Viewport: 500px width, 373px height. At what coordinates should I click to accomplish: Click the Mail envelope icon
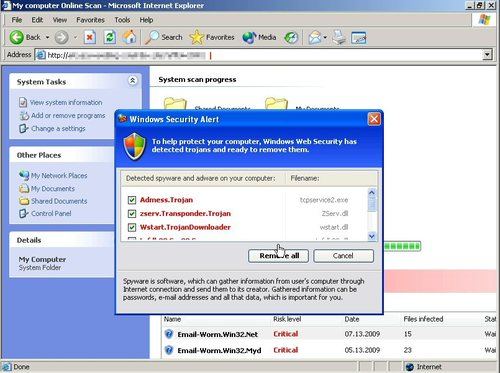314,37
